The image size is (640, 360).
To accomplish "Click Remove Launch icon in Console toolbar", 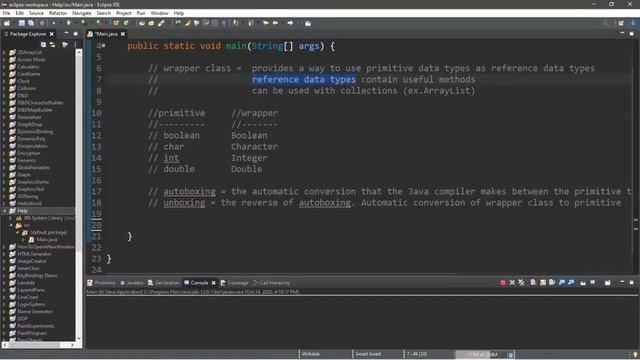I will [x=512, y=282].
